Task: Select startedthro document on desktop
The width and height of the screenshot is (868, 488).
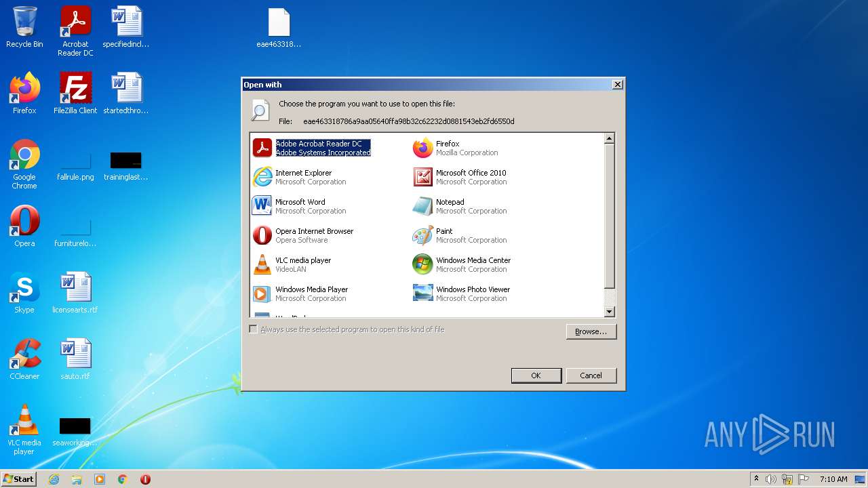Action: [x=126, y=93]
